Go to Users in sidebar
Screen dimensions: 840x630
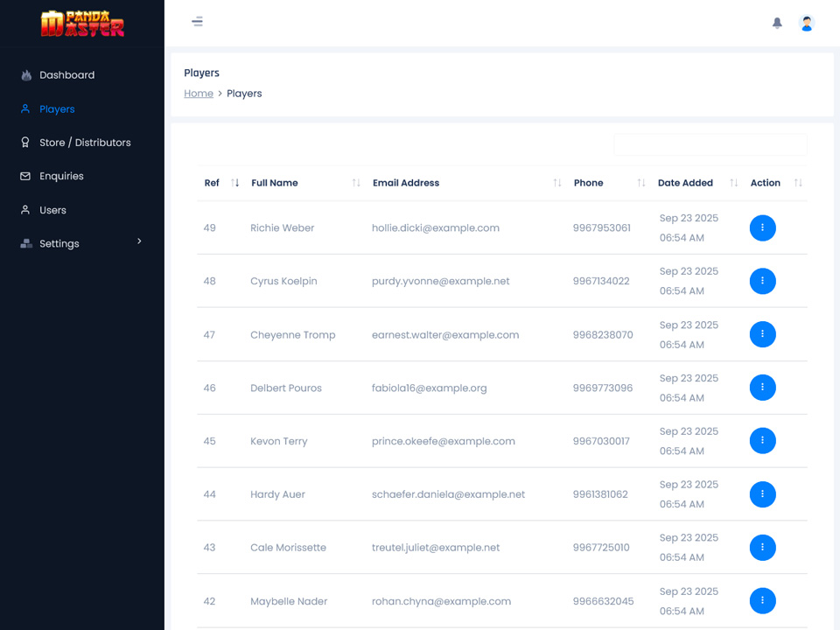click(x=52, y=210)
